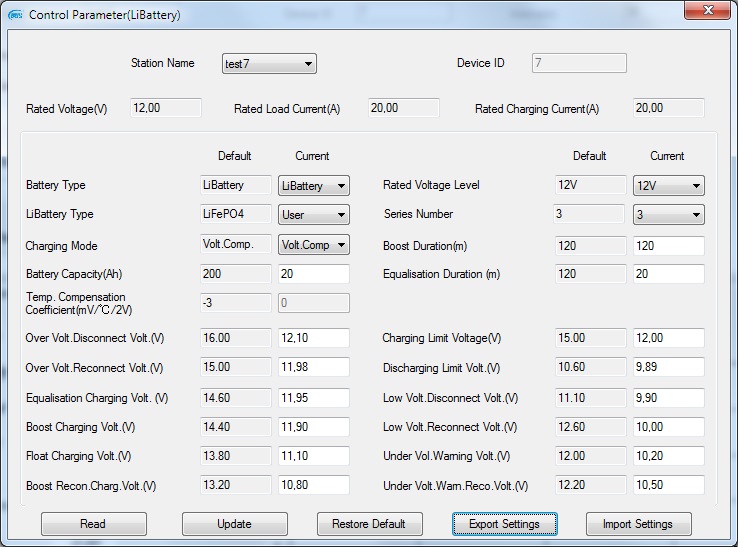Click default Under Vol.Warning 12.00 field

[591, 456]
